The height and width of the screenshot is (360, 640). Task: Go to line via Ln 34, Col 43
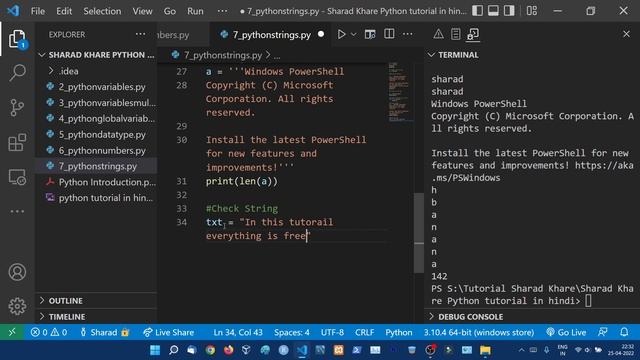tap(238, 332)
